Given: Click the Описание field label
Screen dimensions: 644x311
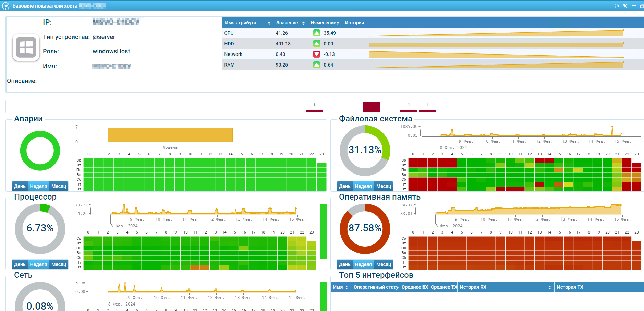Looking at the screenshot, I should 22,81.
